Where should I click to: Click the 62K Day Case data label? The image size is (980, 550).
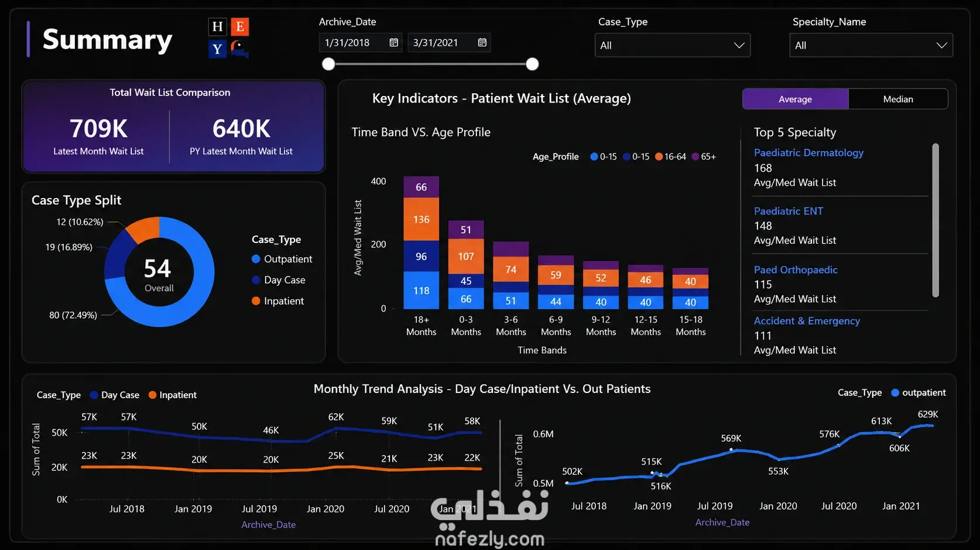(x=336, y=417)
